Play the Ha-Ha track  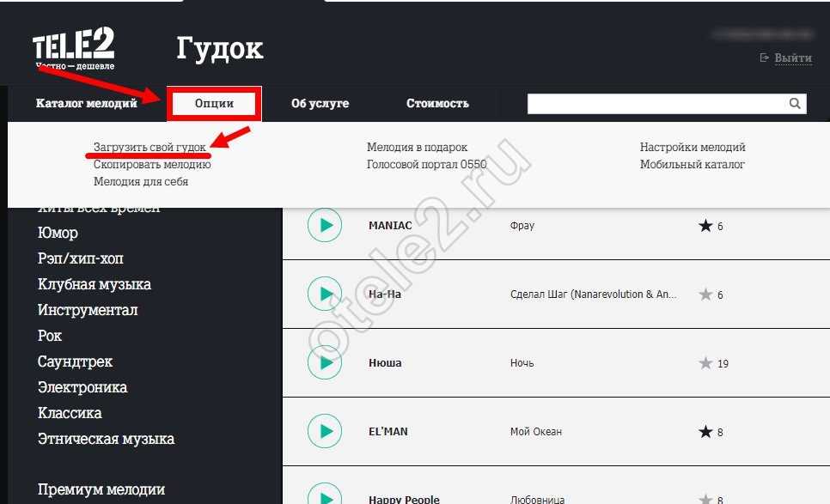coord(325,295)
